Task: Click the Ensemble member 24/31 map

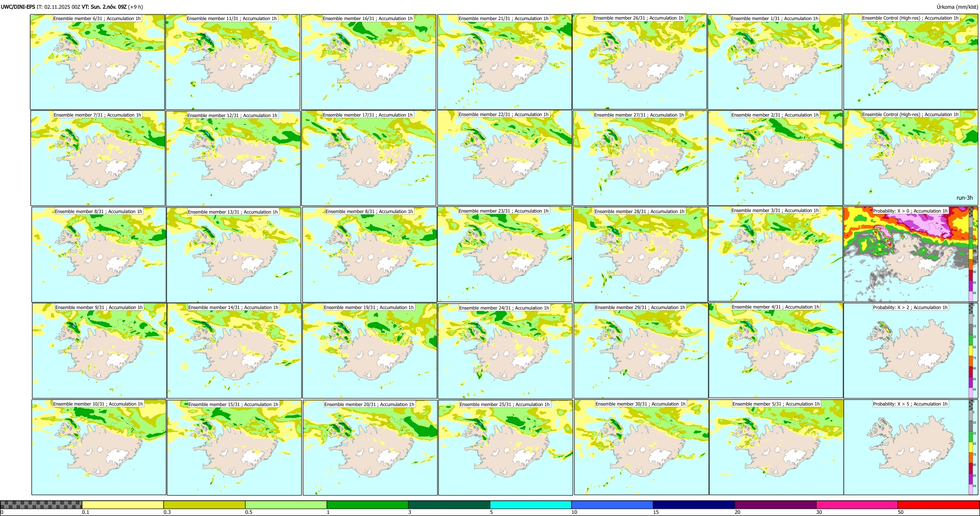Action: click(505, 351)
